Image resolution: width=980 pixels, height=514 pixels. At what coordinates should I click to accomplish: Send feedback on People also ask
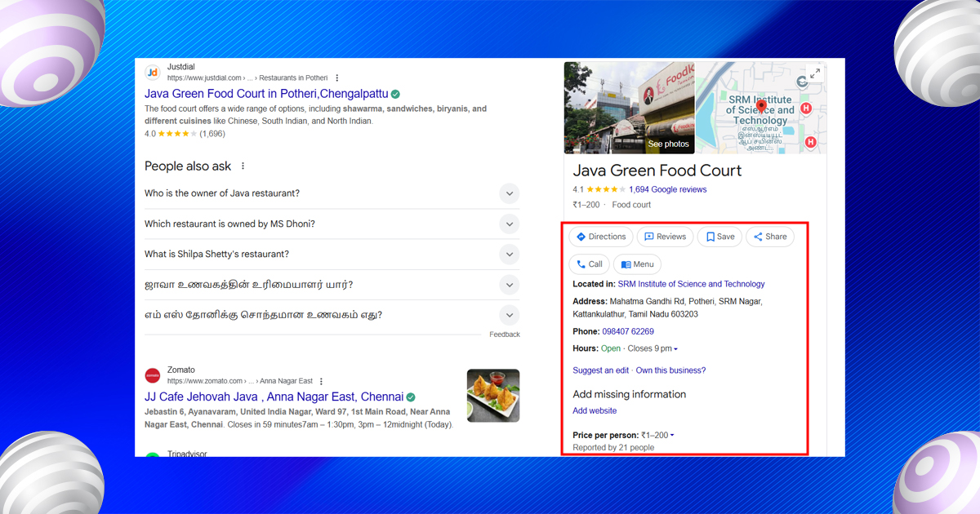505,335
